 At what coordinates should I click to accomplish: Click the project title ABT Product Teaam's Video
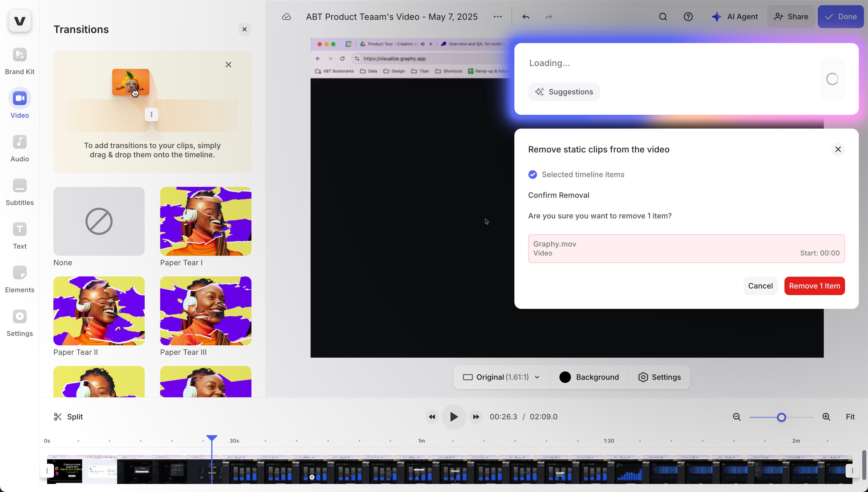point(392,17)
